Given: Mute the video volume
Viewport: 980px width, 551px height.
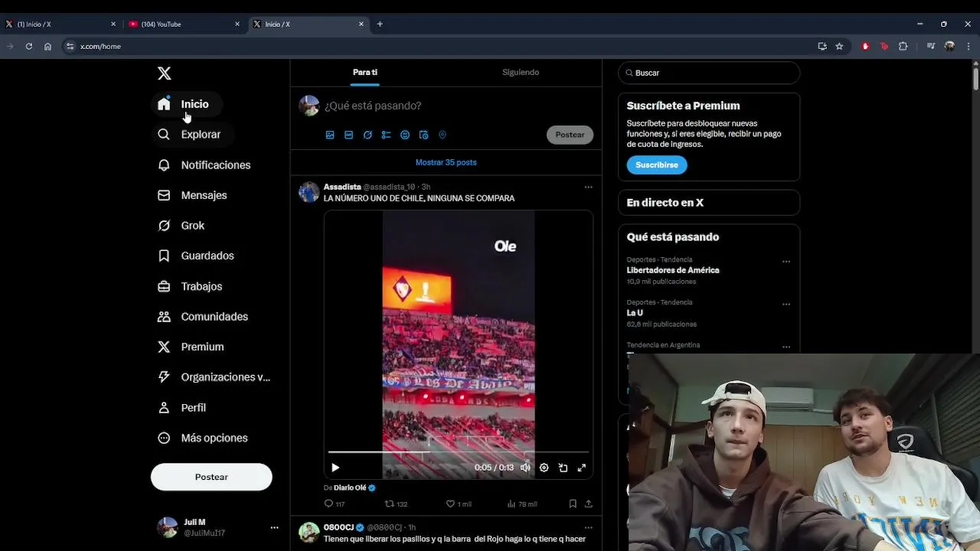Looking at the screenshot, I should click(525, 468).
